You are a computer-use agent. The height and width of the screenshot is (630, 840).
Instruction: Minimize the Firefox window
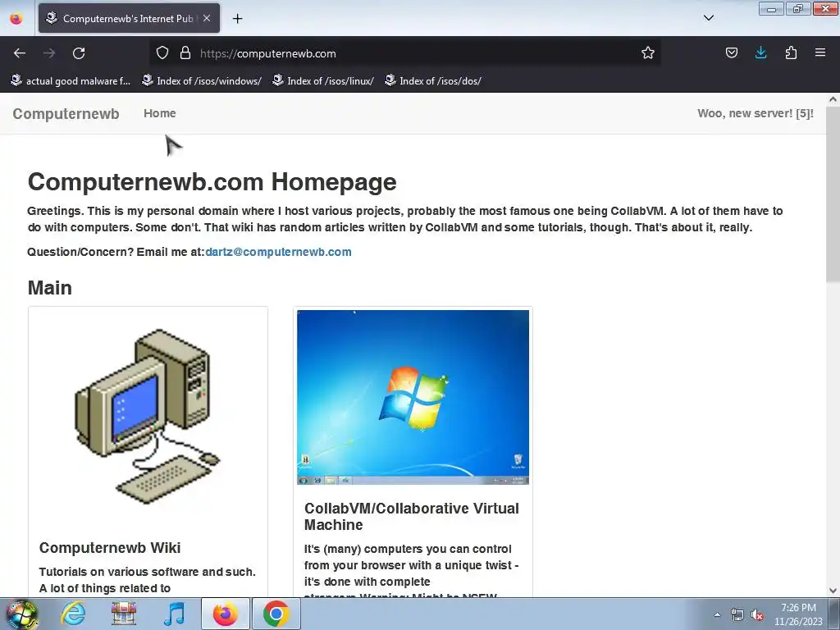coord(771,8)
